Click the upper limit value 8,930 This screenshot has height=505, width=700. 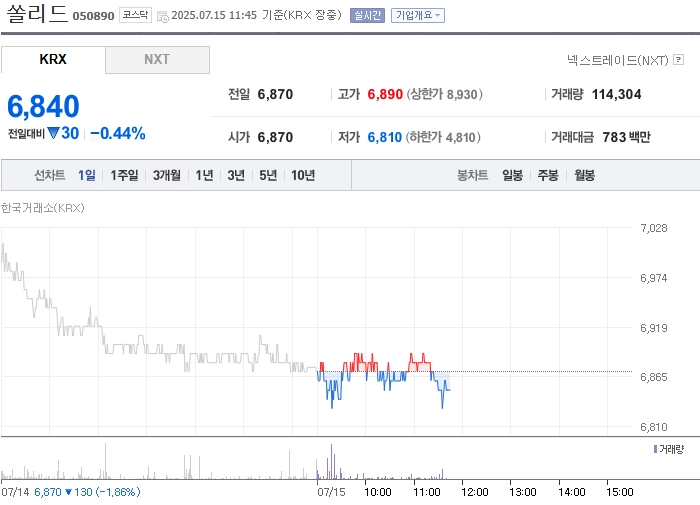pyautogui.click(x=462, y=95)
